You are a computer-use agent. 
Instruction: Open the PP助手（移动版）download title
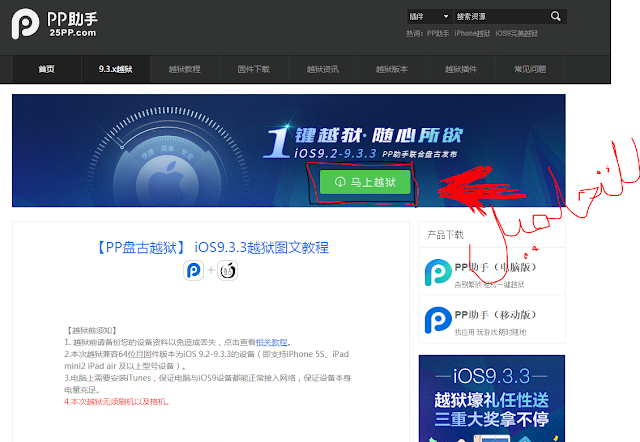(495, 315)
